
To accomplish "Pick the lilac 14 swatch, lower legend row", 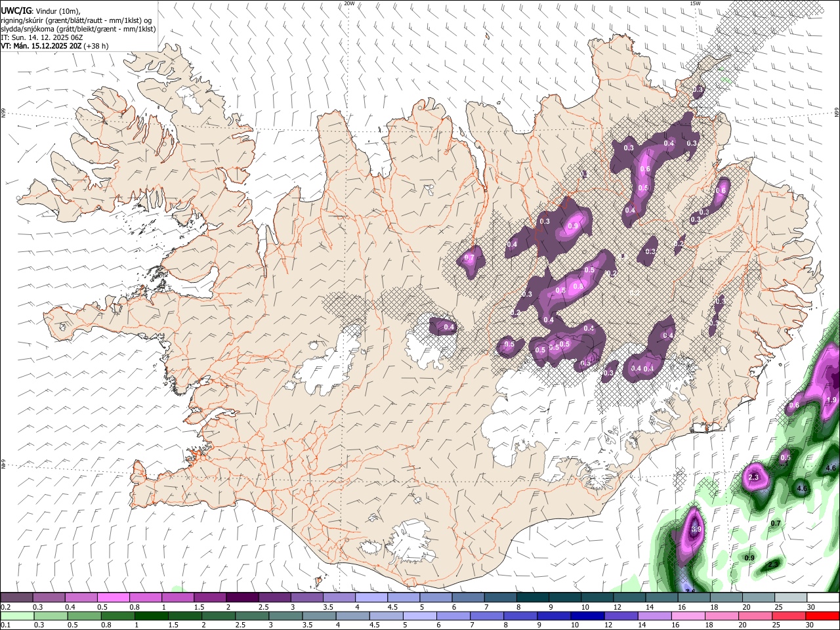I will pos(656,616).
